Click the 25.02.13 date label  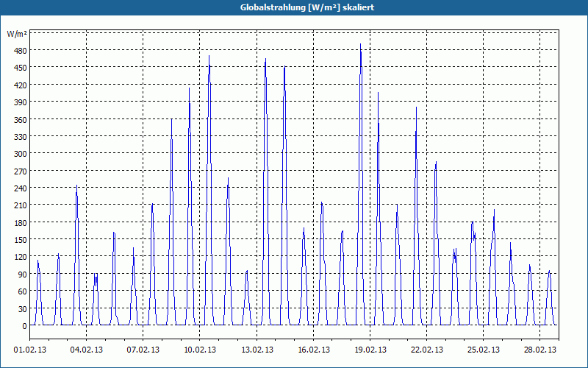pos(484,350)
